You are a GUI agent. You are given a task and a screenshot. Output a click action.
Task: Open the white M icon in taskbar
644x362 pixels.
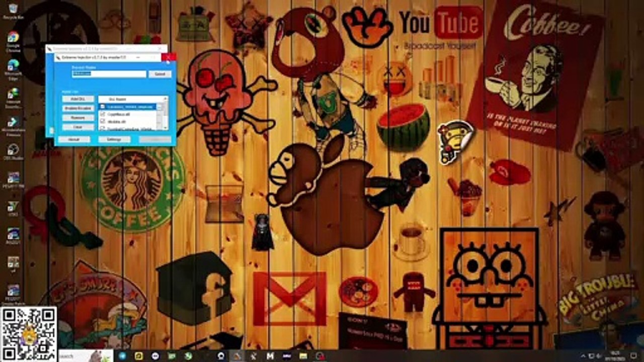(270, 356)
